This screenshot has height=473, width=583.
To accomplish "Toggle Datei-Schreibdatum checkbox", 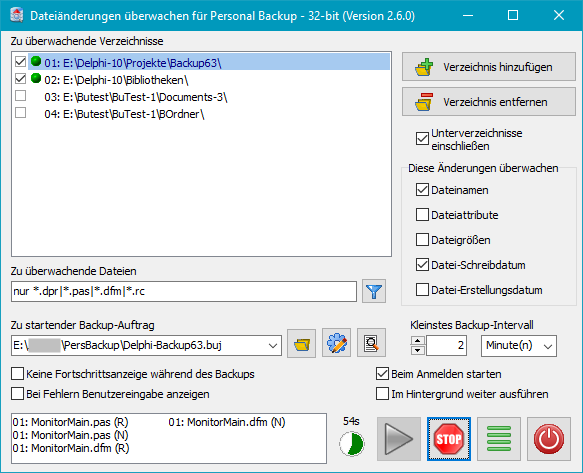I will pyautogui.click(x=422, y=265).
